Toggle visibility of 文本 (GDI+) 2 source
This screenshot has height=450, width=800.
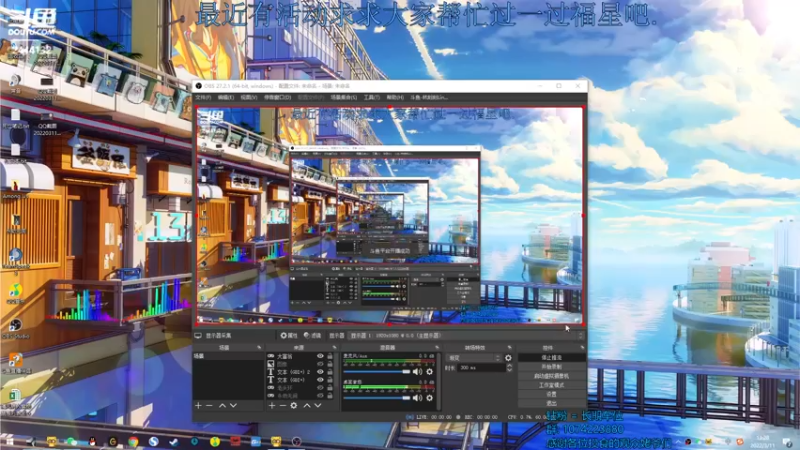coord(320,372)
